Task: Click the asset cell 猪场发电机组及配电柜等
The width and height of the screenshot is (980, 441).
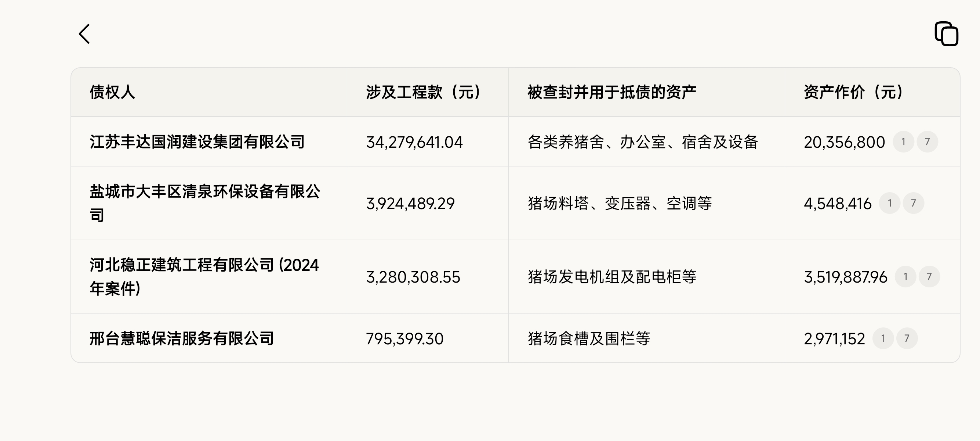Action: (x=612, y=277)
